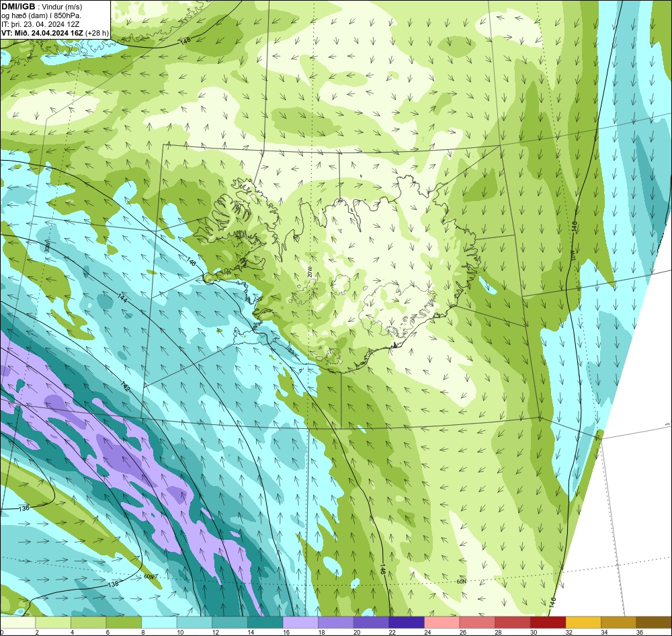The height and width of the screenshot is (636, 672).
Task: Click the '20W' longitude label
Action: click(x=310, y=272)
